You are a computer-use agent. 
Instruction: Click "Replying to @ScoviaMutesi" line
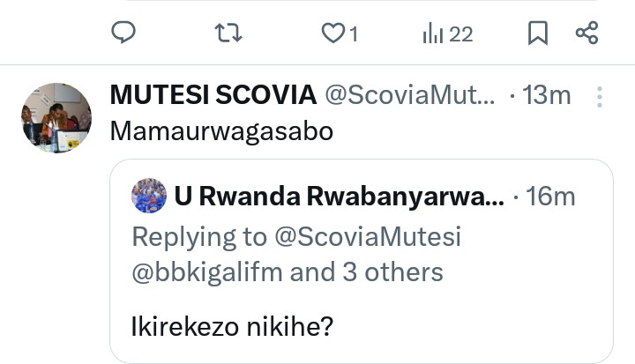296,236
